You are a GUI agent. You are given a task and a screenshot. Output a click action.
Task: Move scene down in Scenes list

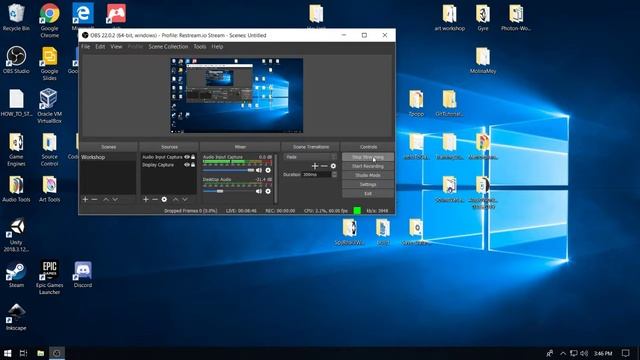(115, 199)
